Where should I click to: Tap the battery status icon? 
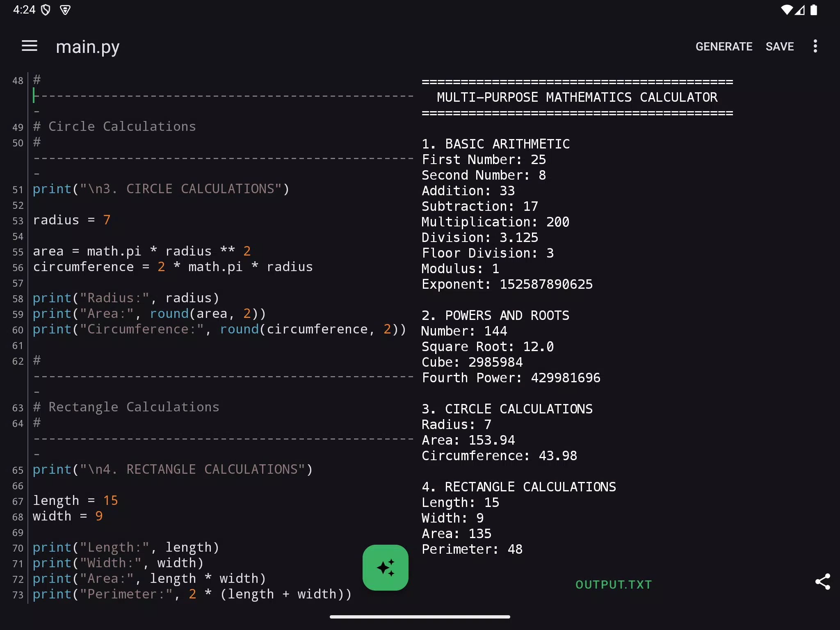[x=814, y=10]
